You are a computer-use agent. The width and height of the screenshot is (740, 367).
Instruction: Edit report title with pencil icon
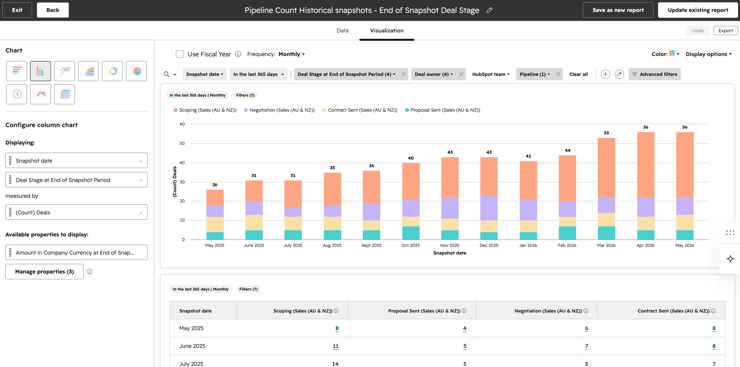point(489,10)
